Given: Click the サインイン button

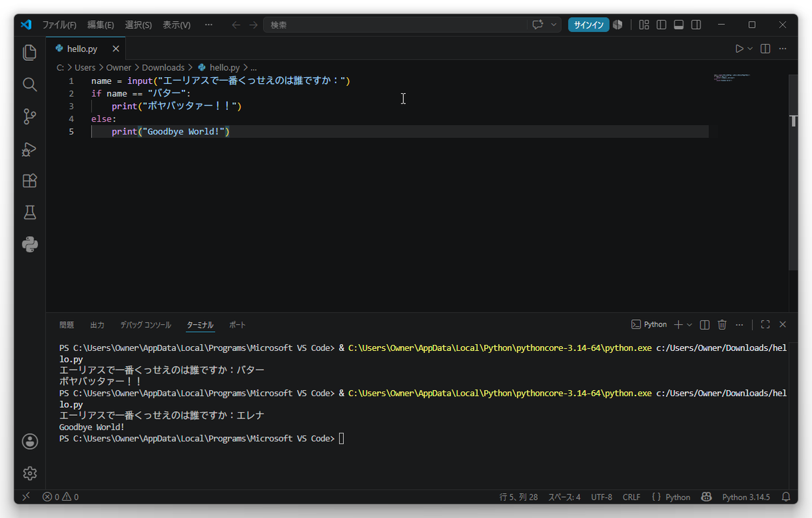Looking at the screenshot, I should pyautogui.click(x=589, y=24).
